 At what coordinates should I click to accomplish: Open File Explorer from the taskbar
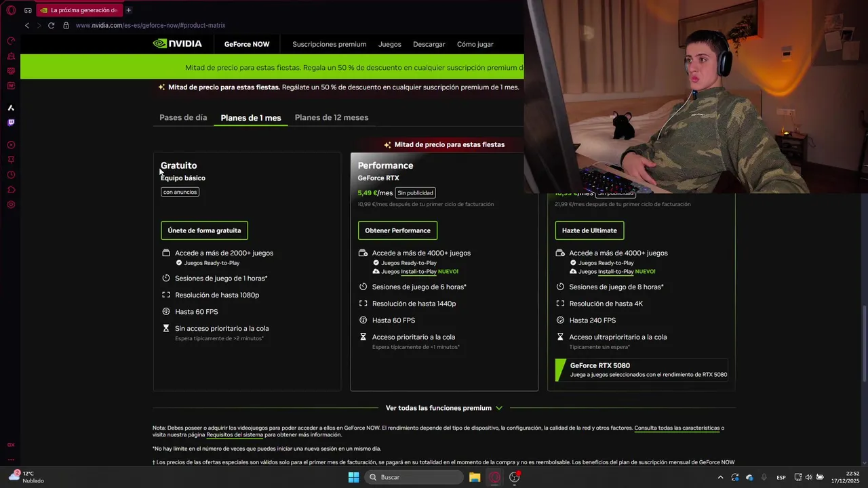click(x=475, y=477)
